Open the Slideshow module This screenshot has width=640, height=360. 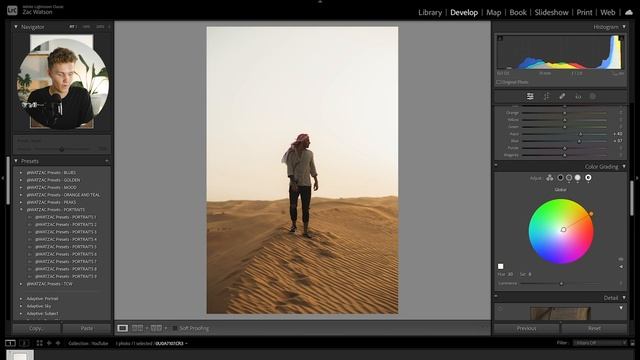[551, 12]
